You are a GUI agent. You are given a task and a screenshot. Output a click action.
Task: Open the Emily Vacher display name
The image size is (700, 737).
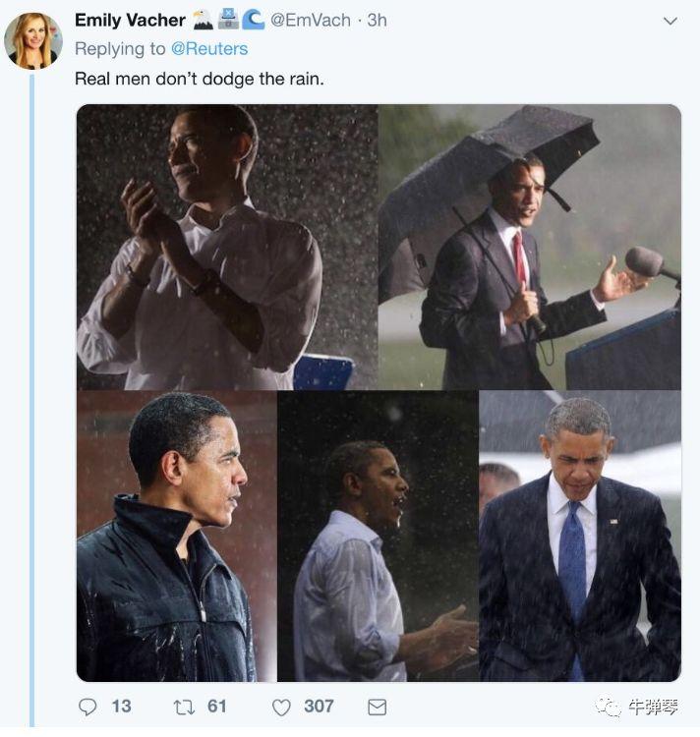[130, 21]
